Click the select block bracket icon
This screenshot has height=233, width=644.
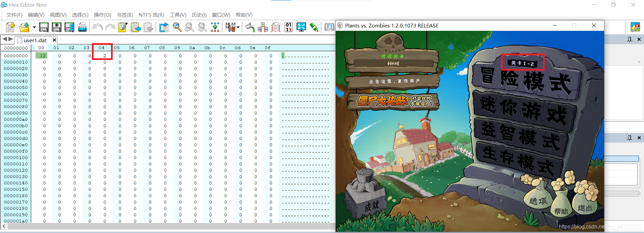276,27
